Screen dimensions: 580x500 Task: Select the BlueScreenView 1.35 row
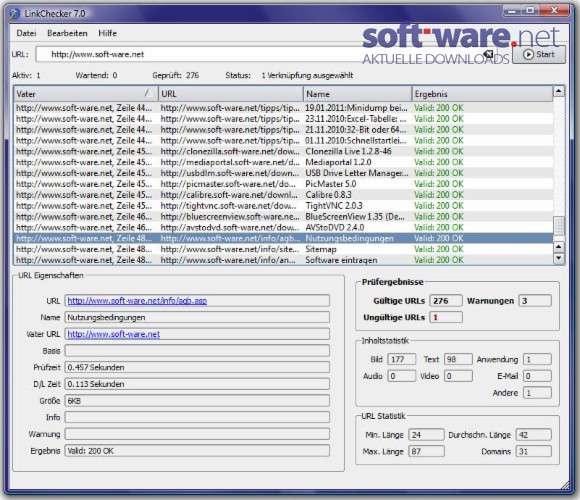(x=284, y=216)
